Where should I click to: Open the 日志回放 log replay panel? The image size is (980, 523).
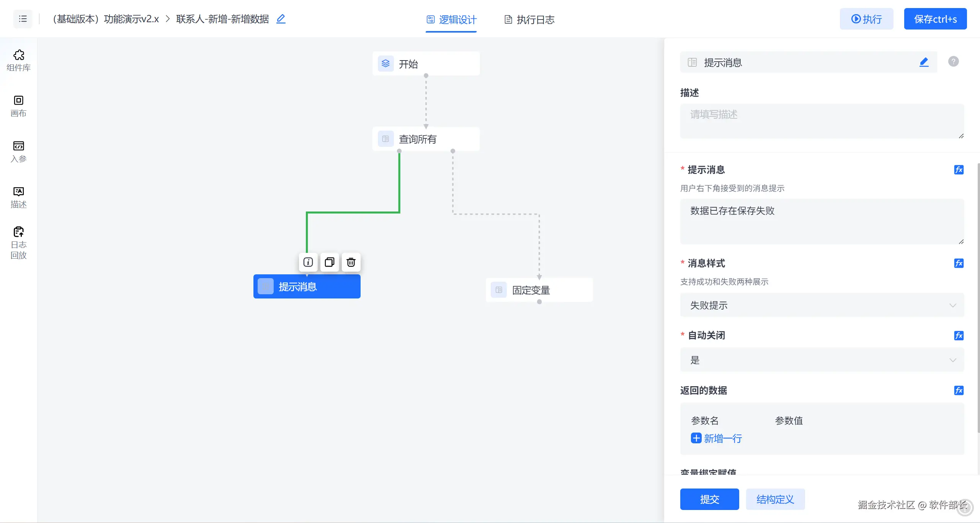click(18, 243)
